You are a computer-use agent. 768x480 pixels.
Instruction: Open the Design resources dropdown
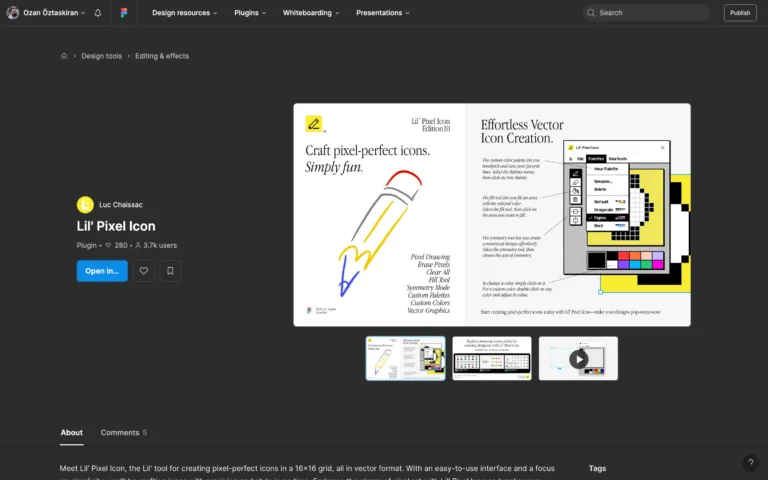coord(184,13)
